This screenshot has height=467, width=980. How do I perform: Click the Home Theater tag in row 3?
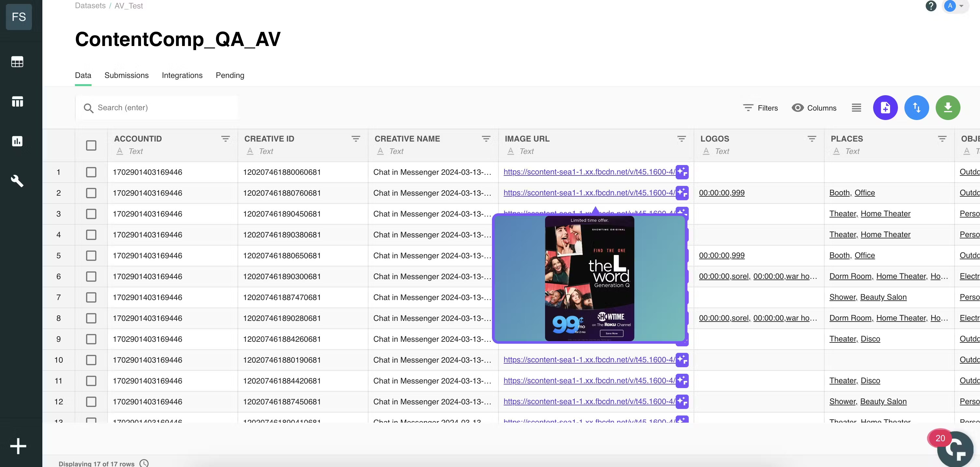885,214
